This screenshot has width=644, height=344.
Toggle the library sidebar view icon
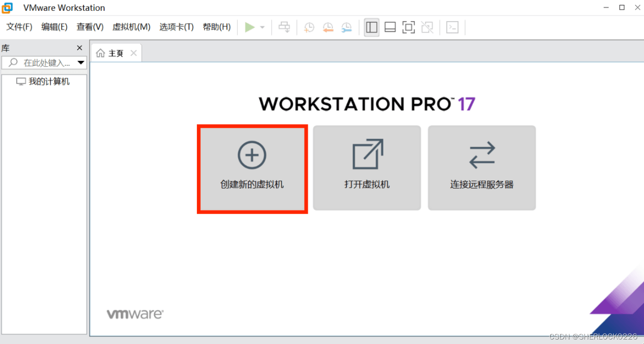371,27
